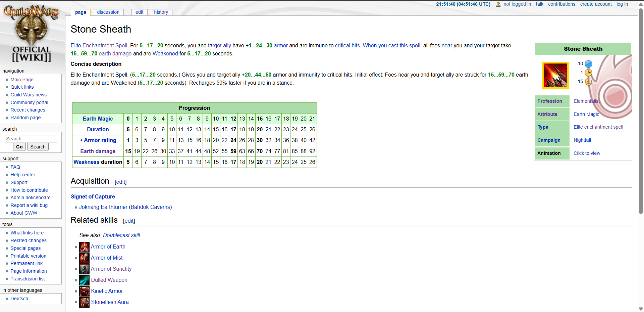Open Community portal

(x=29, y=102)
